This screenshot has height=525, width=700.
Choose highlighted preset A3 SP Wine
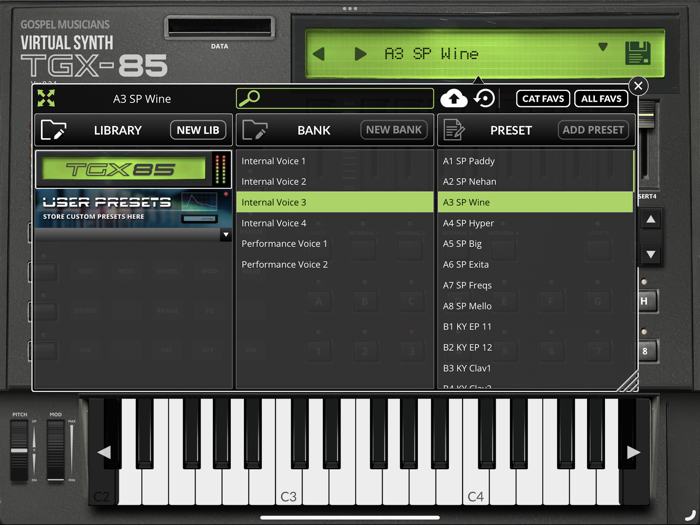tap(535, 202)
